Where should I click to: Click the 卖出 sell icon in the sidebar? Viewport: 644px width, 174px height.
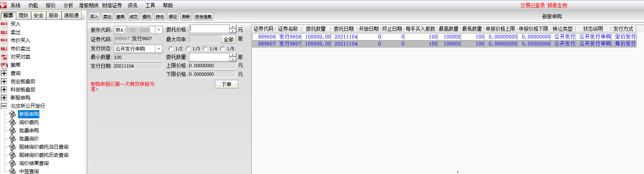click(4, 32)
